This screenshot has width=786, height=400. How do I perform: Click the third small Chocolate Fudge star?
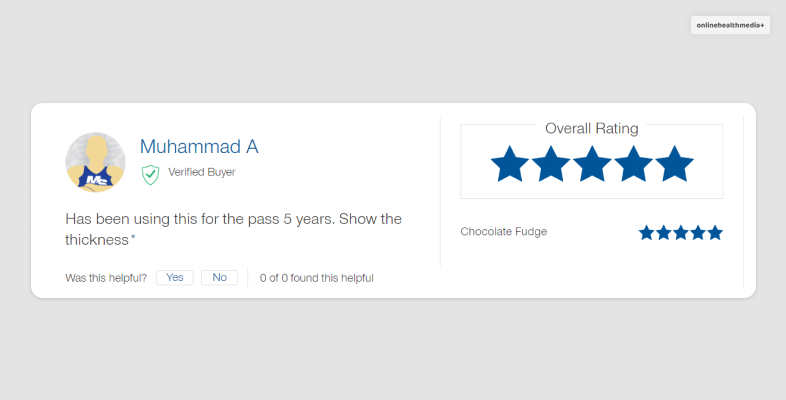point(680,232)
